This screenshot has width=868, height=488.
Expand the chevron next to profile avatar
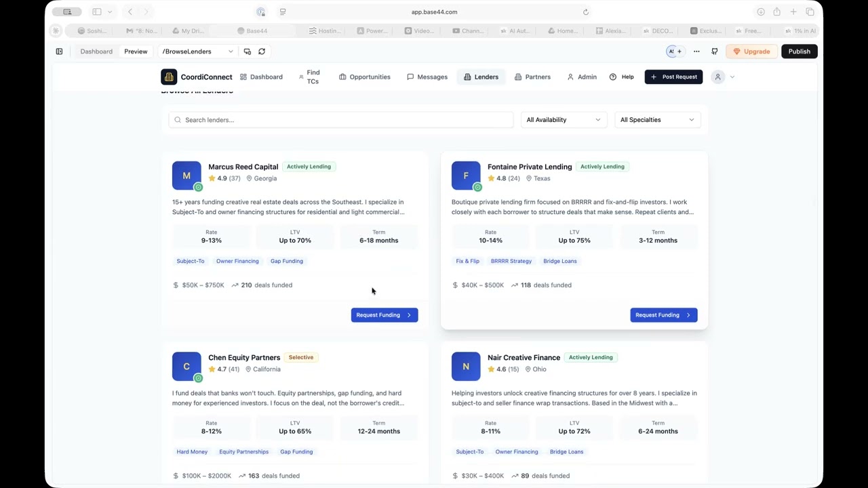pos(732,77)
